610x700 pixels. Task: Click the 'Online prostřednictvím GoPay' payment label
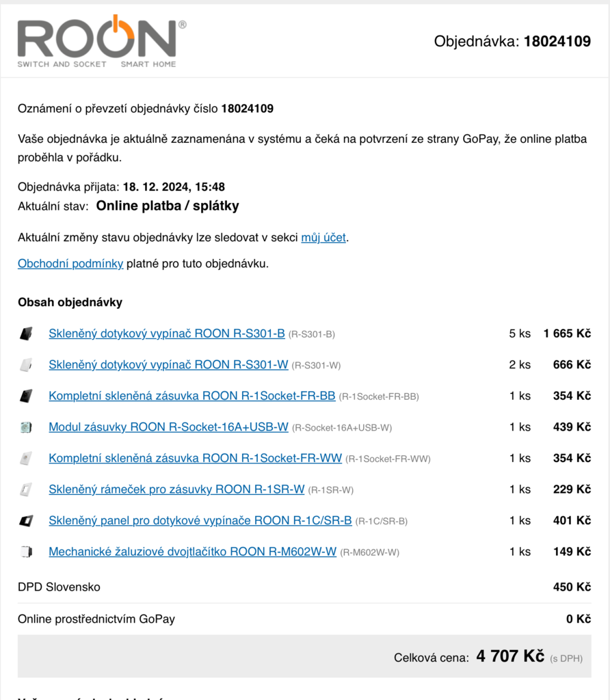96,619
